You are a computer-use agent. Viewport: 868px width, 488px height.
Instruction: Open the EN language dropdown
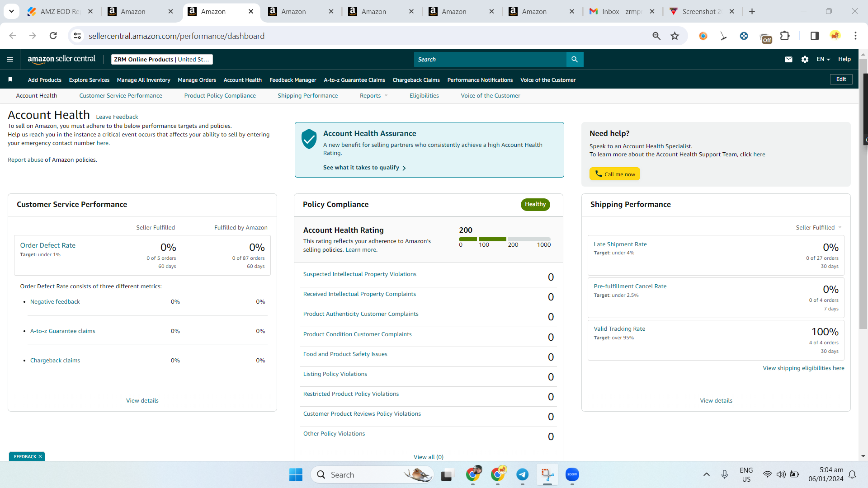[x=823, y=59]
